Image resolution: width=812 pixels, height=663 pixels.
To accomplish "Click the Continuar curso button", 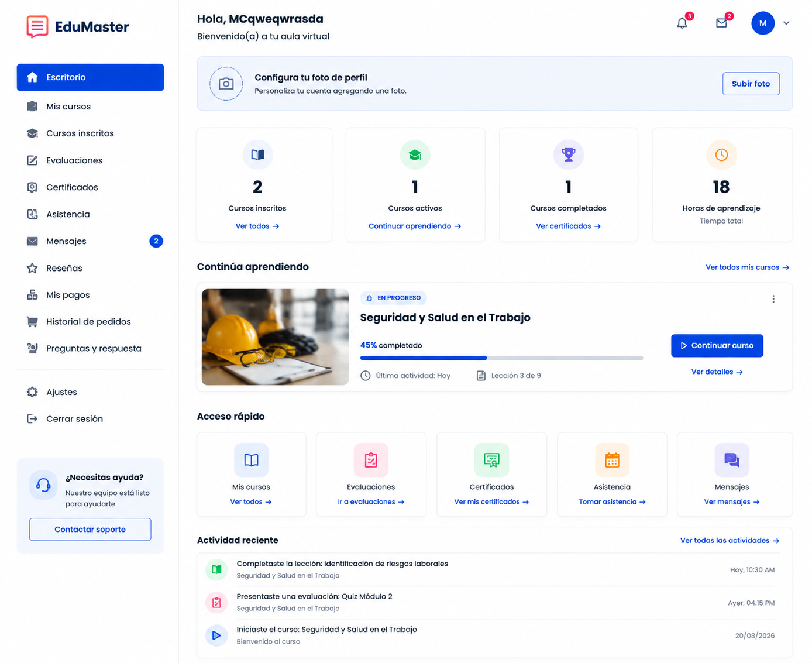I will pyautogui.click(x=717, y=346).
